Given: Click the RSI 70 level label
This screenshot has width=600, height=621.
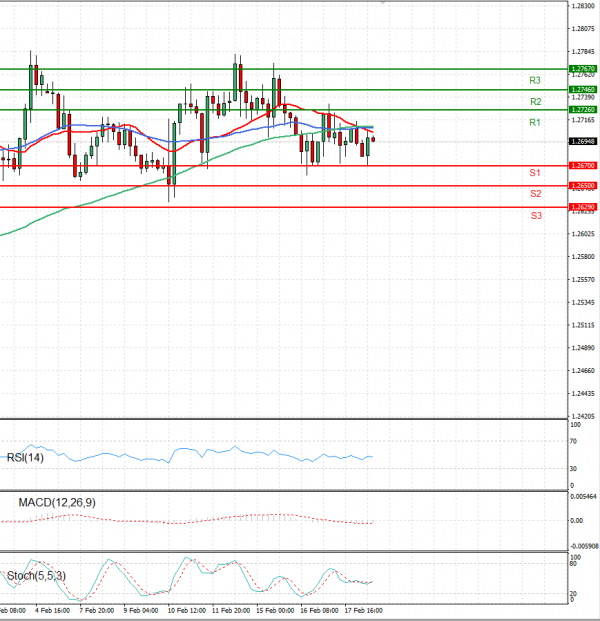Looking at the screenshot, I should pos(573,441).
